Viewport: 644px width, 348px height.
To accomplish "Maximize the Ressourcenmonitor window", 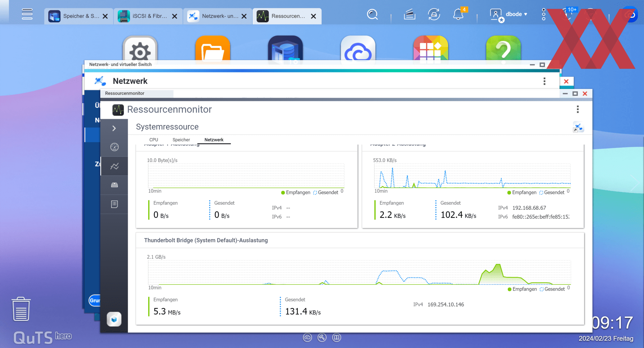I will tap(575, 94).
